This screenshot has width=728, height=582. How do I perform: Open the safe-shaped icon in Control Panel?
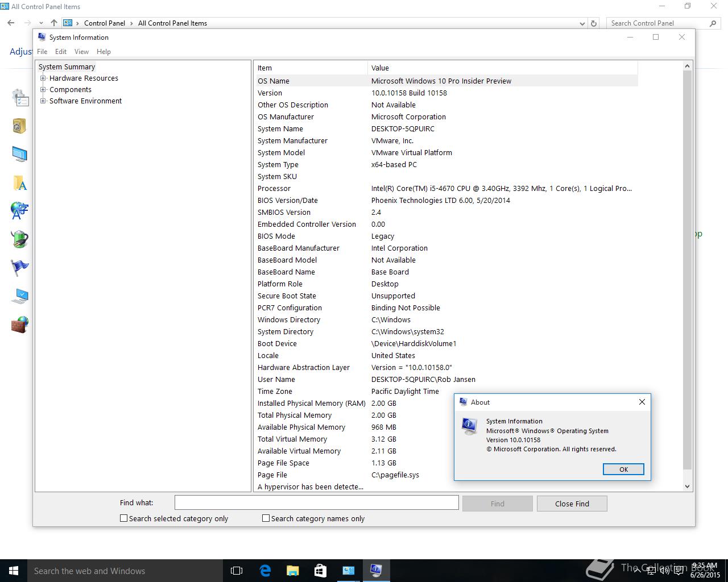pyautogui.click(x=19, y=126)
